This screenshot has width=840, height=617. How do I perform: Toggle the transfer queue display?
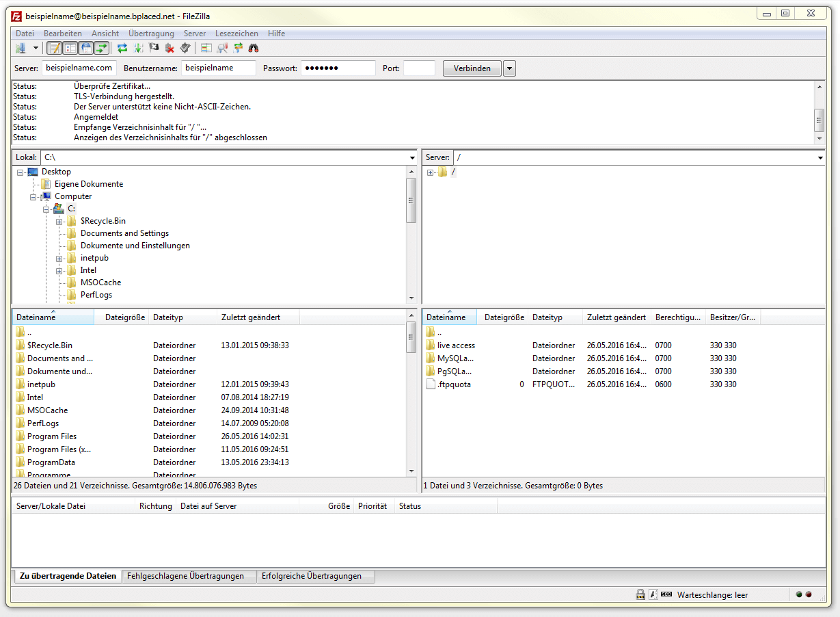pos(102,48)
